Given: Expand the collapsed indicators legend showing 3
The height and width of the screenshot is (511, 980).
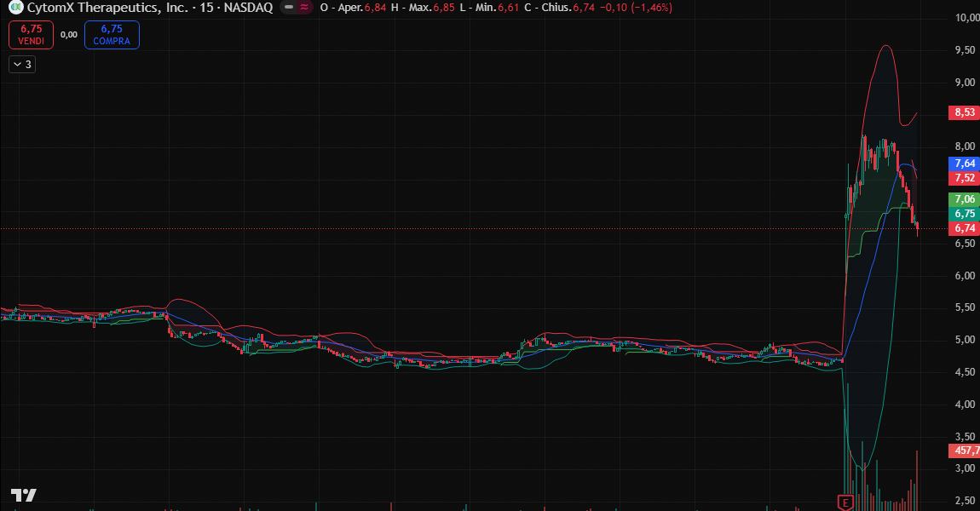Looking at the screenshot, I should 22,65.
